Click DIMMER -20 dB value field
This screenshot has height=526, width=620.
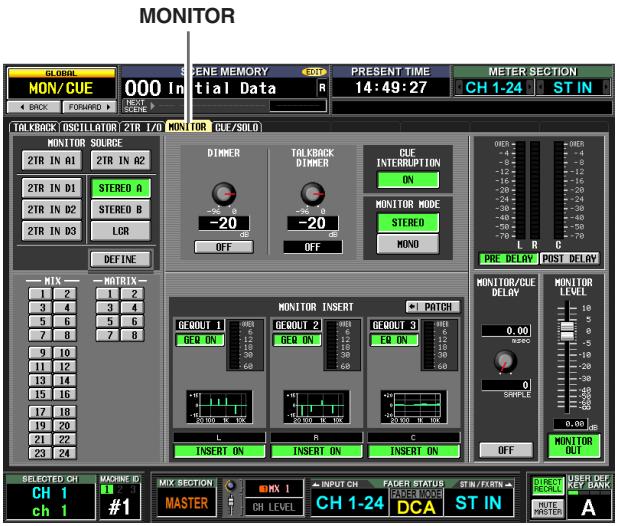pos(224,223)
